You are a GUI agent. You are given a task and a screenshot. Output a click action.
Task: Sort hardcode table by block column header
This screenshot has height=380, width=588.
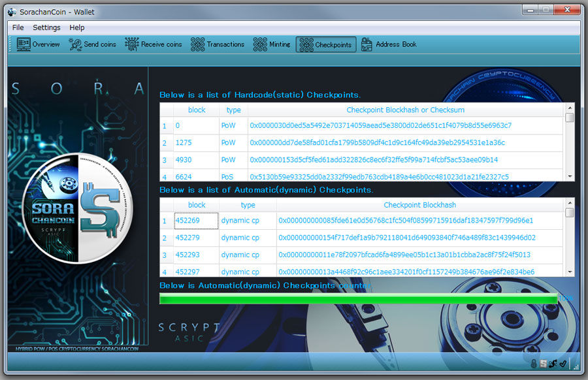click(197, 110)
